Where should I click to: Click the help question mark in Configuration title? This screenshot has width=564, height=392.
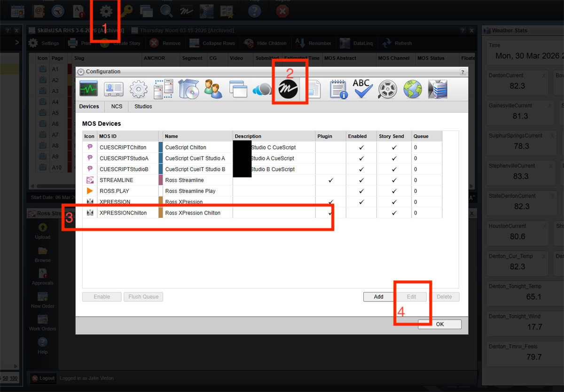(463, 72)
